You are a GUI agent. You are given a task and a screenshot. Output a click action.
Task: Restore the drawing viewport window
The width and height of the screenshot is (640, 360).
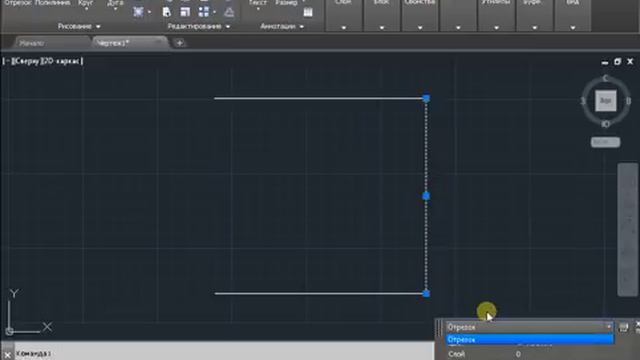tap(617, 62)
